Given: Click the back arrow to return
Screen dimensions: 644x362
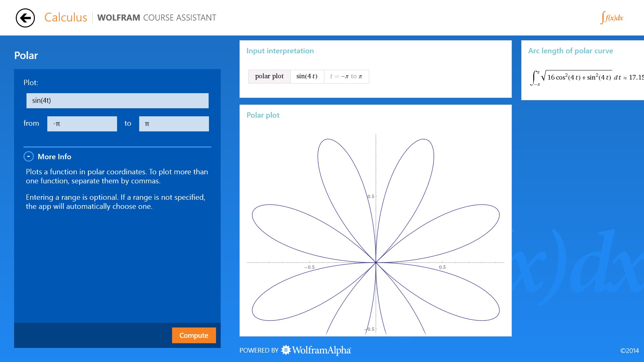Looking at the screenshot, I should click(x=25, y=17).
